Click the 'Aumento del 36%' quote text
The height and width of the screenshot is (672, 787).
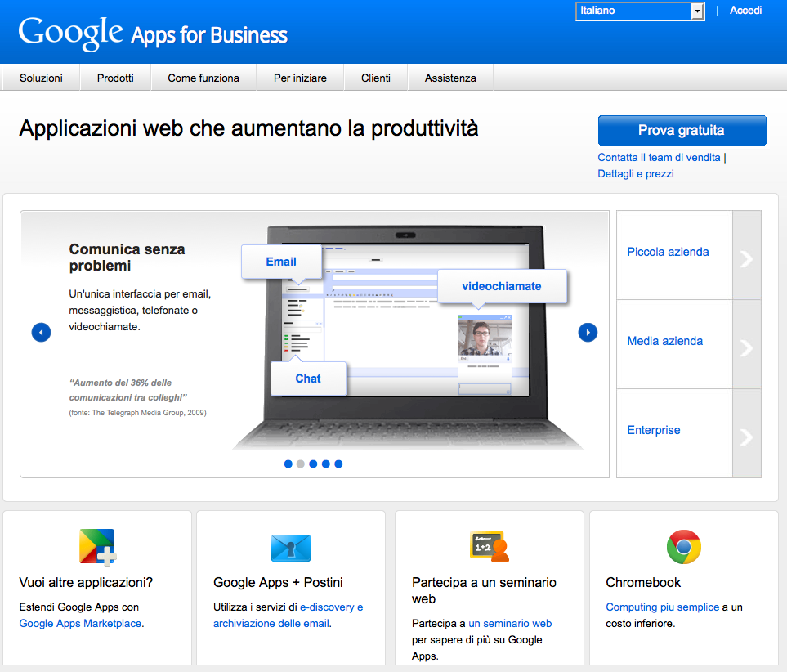click(128, 390)
